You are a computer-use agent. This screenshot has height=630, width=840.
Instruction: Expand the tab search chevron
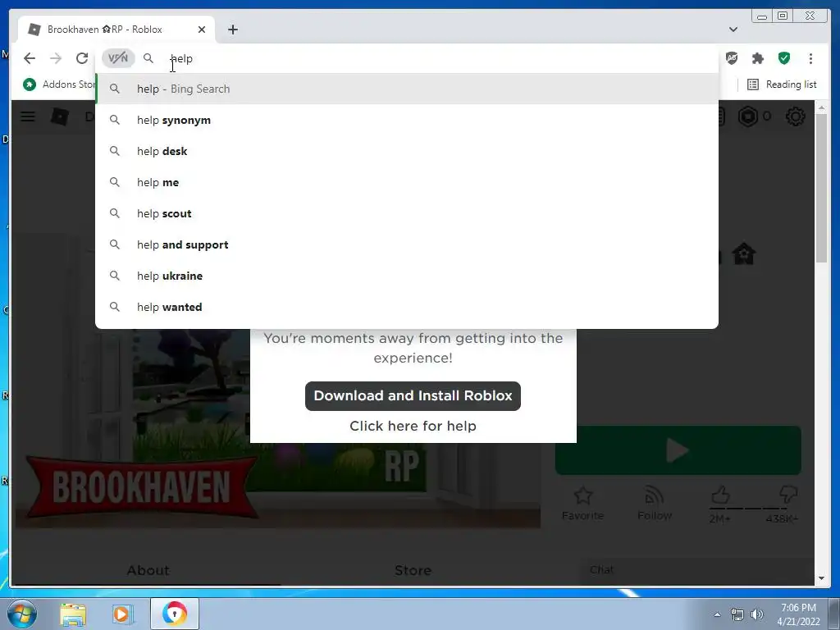[733, 30]
